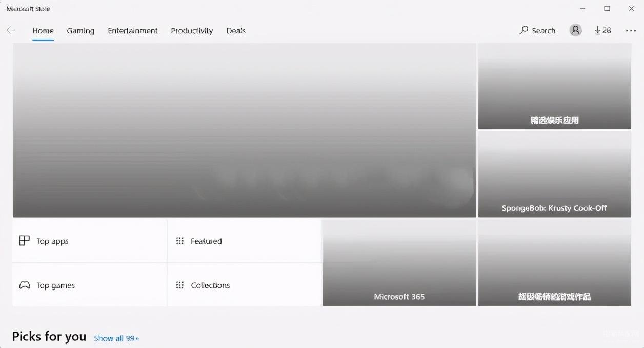Open the Productivity tab
The height and width of the screenshot is (348, 644).
coord(192,31)
